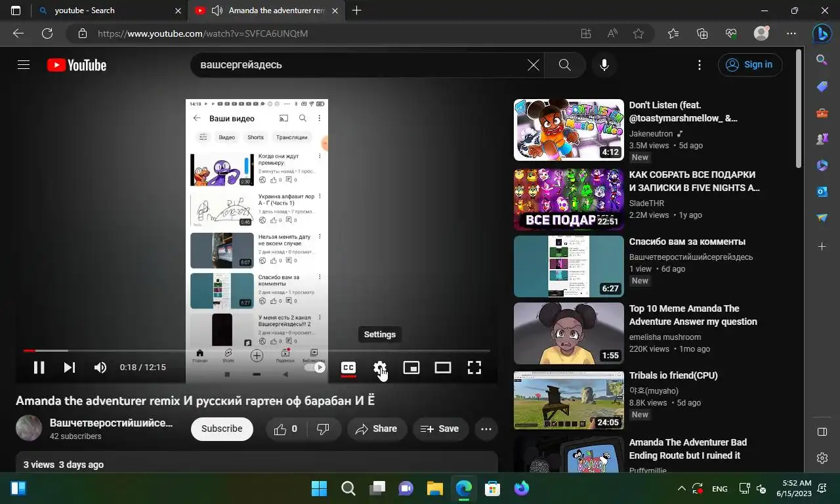
Task: Open Browser essentials heart icon
Action: click(732, 33)
